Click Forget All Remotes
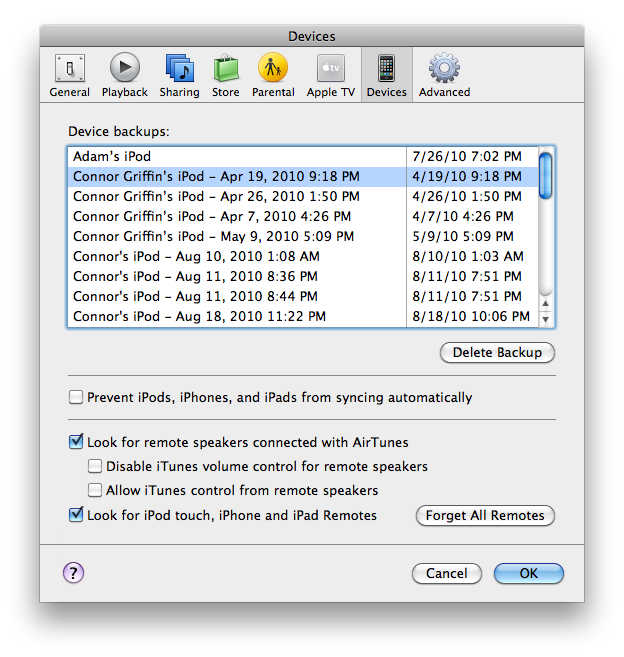The image size is (624, 657). 485,515
